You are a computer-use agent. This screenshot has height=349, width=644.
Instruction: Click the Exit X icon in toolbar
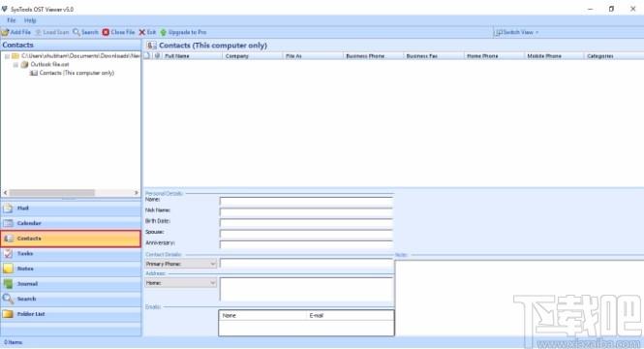pos(142,32)
